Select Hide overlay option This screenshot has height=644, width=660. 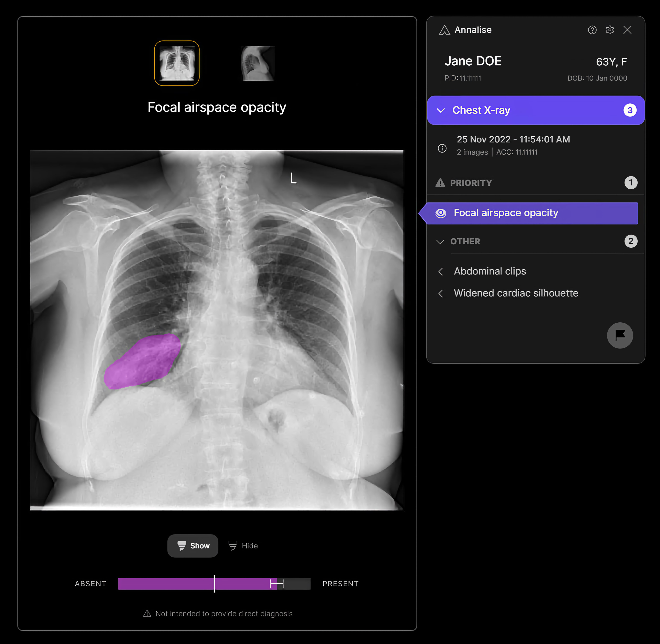pos(243,546)
